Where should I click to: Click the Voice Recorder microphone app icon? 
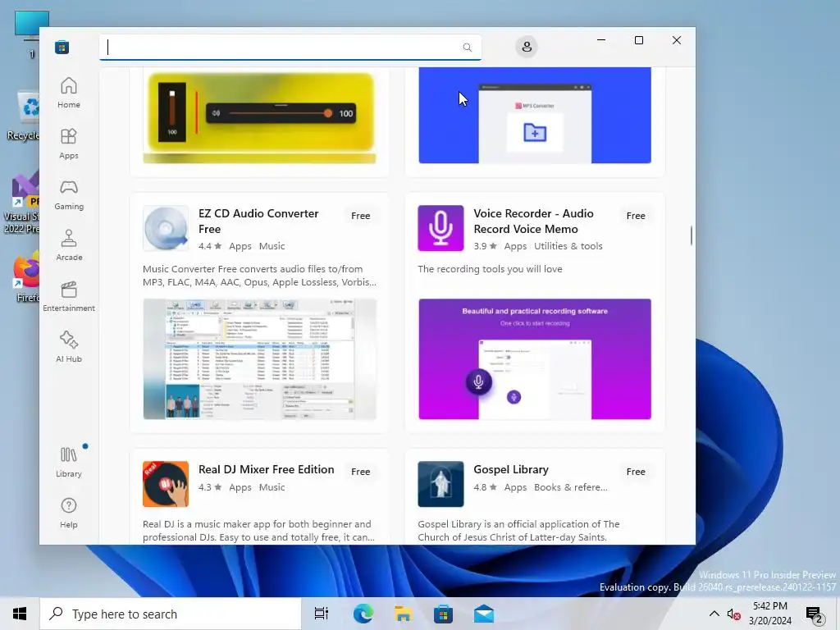tap(441, 228)
